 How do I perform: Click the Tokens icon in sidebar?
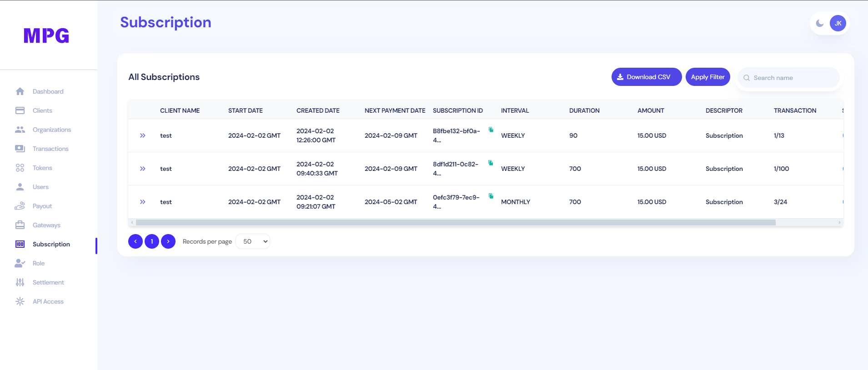coord(20,168)
